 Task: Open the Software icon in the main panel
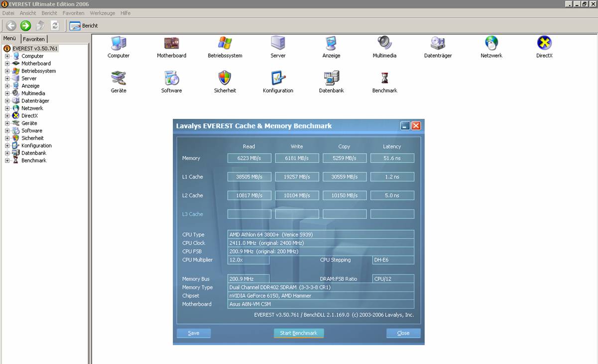(x=171, y=78)
